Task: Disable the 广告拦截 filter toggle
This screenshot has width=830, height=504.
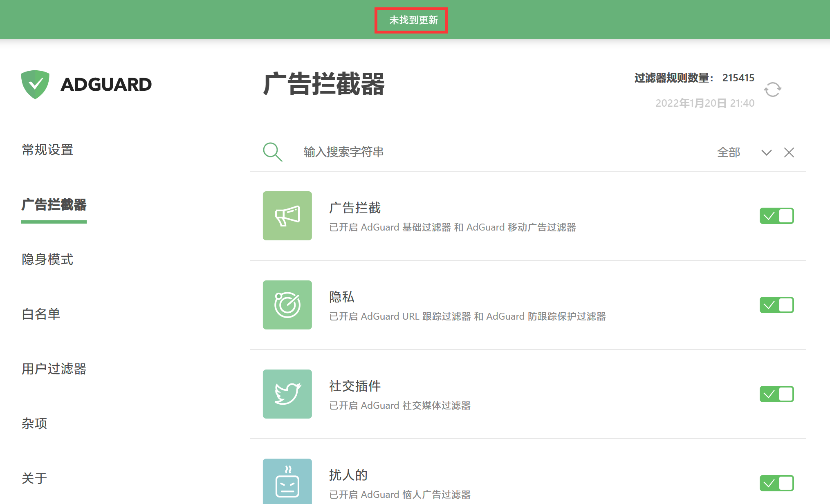Action: pyautogui.click(x=776, y=216)
